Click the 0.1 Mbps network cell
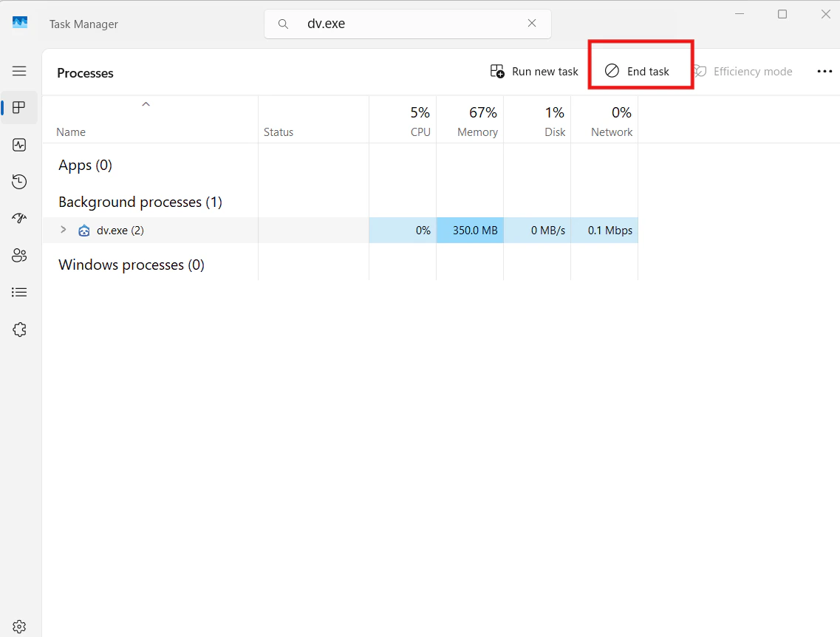Image resolution: width=840 pixels, height=637 pixels. (604, 231)
